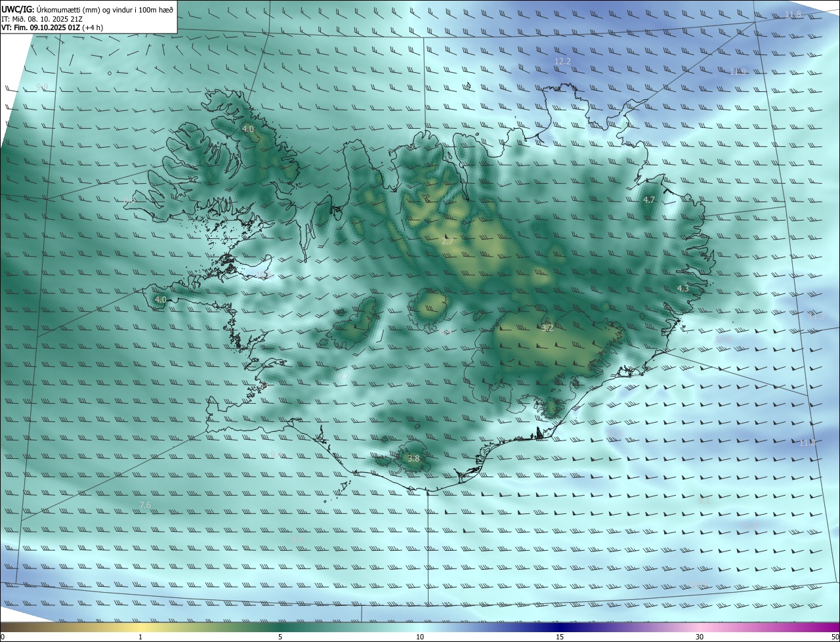Click the 11.3 value off the east coast
Viewport: 840px width, 642px height.
pos(817,316)
